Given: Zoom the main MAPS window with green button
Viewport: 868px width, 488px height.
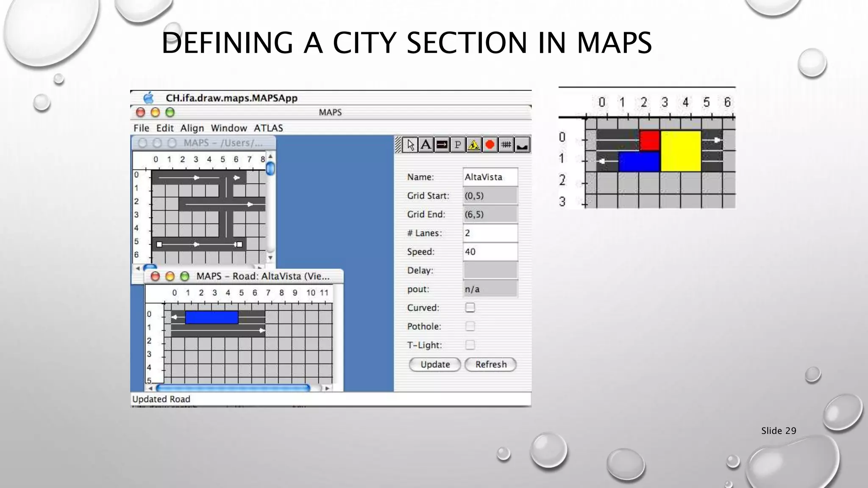Looking at the screenshot, I should click(170, 112).
